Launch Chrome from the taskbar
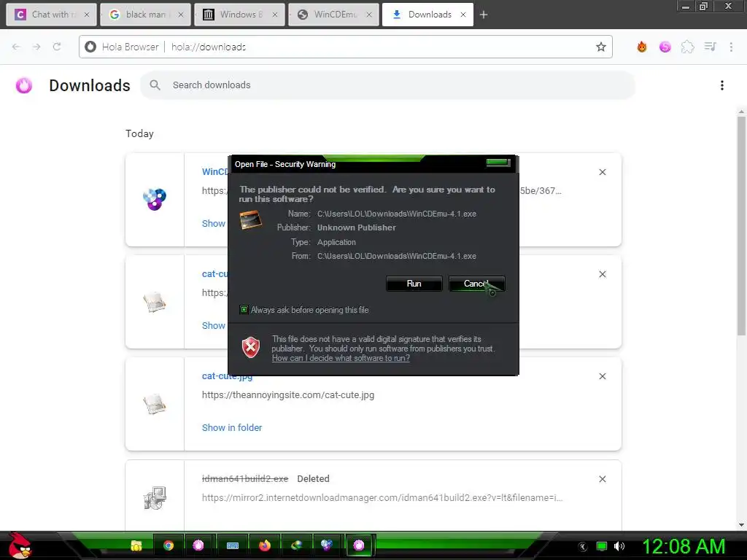The width and height of the screenshot is (747, 560). [x=169, y=545]
